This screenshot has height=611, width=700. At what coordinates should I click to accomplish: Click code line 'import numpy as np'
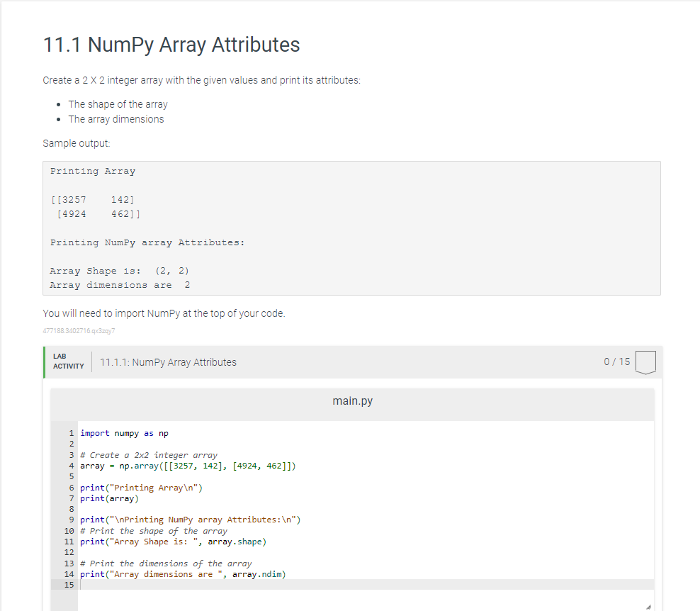[124, 433]
